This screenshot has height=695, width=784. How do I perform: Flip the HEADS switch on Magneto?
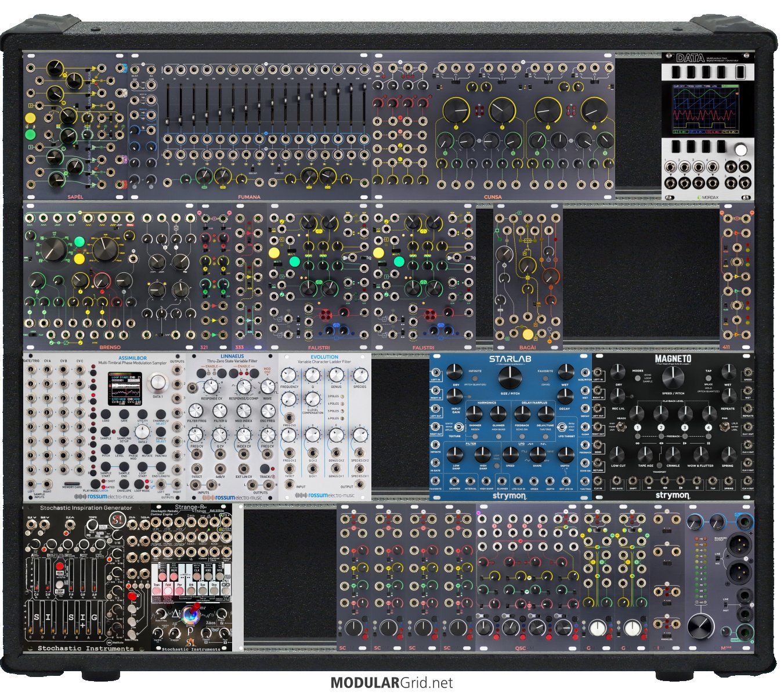620,427
